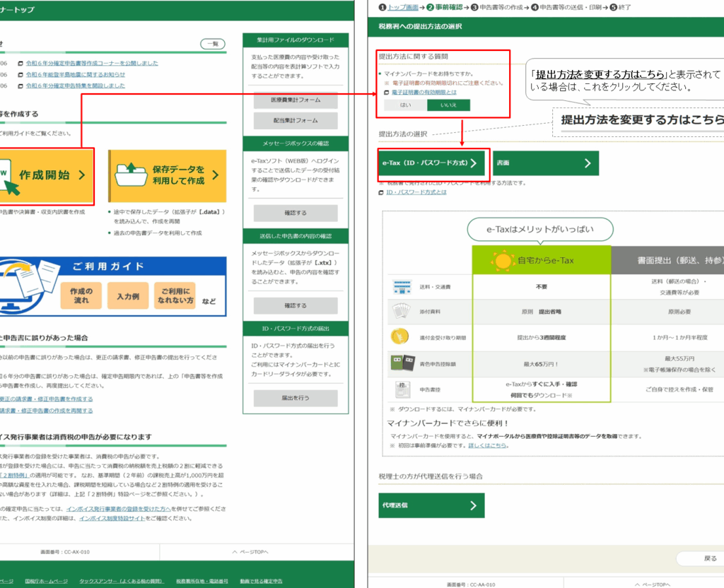Choose 書面 paper submission button
724x588 pixels.
(x=545, y=163)
